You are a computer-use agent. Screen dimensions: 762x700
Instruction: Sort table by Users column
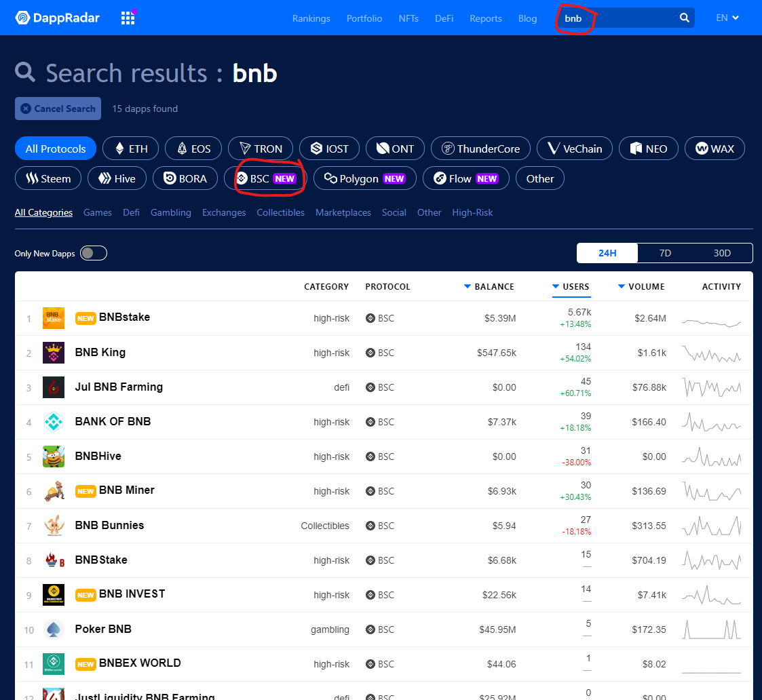[x=571, y=287]
